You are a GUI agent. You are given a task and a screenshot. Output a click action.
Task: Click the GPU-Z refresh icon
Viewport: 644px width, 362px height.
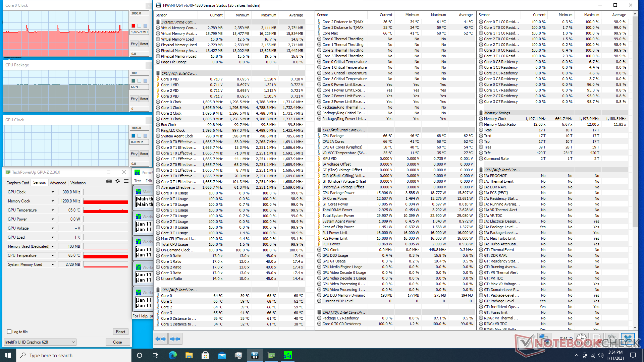(x=117, y=181)
